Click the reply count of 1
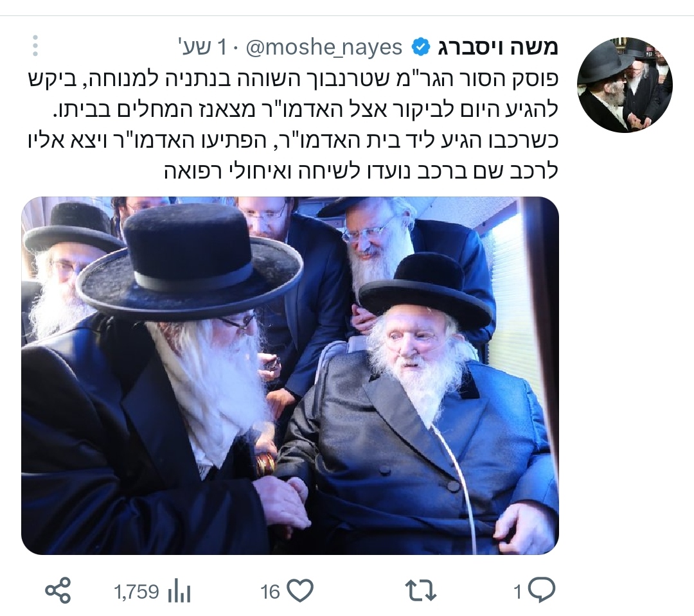Image resolution: width=694 pixels, height=616 pixels. point(518,592)
